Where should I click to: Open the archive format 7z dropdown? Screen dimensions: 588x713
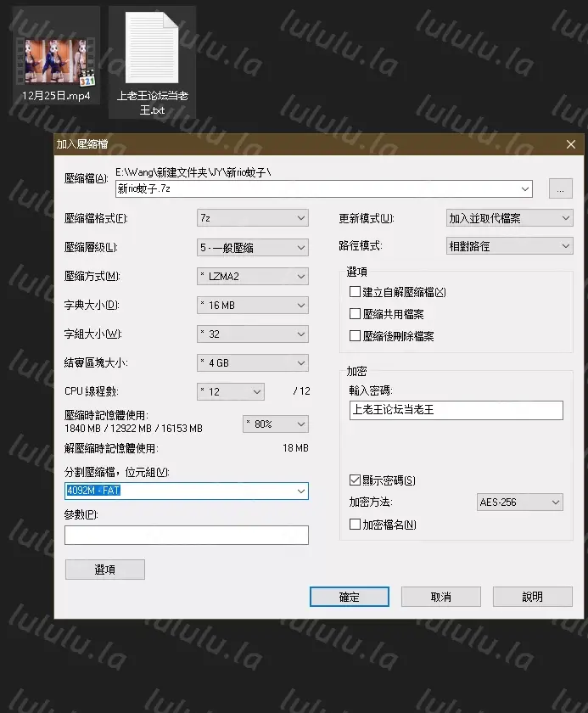253,218
